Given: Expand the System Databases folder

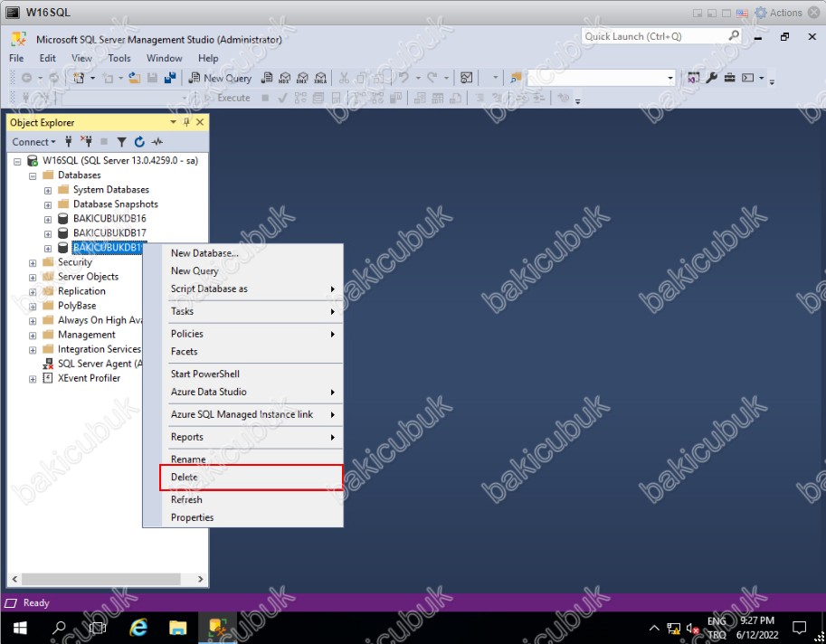Looking at the screenshot, I should pyautogui.click(x=48, y=190).
